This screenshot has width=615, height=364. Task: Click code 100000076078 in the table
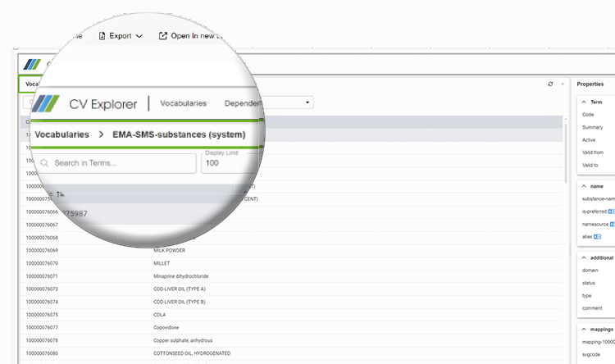[x=42, y=340]
